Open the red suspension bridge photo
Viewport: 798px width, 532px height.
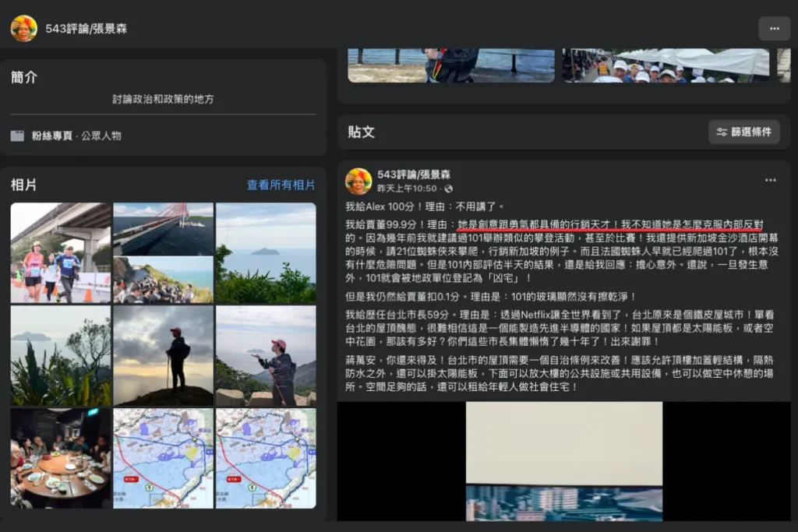pyautogui.click(x=162, y=226)
